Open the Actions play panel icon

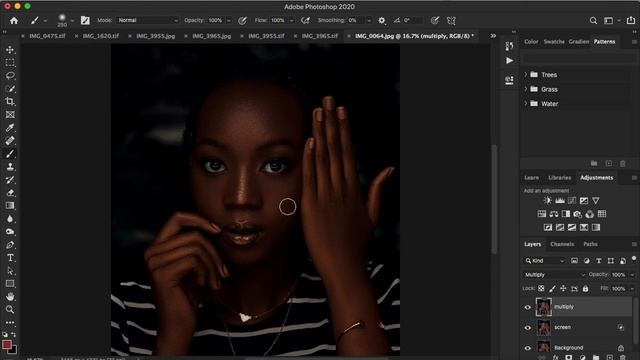(509, 61)
